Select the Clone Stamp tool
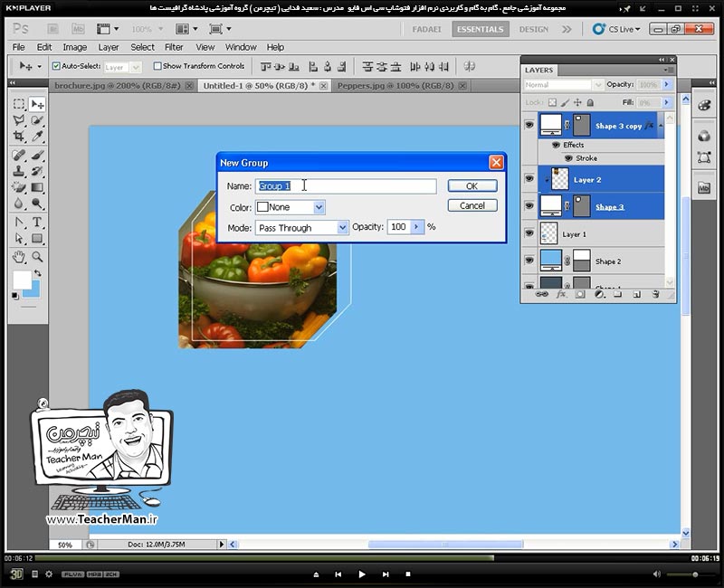This screenshot has width=724, height=588. (x=18, y=171)
